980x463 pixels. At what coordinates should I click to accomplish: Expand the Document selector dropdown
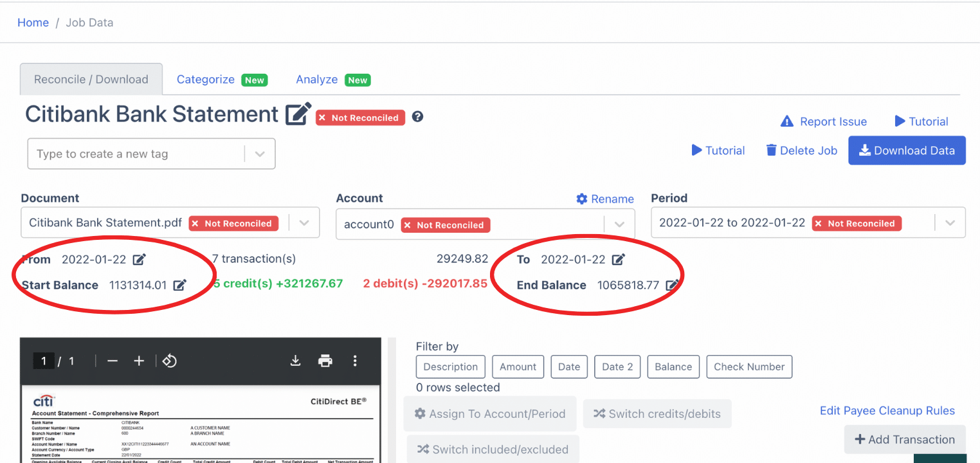(x=304, y=222)
